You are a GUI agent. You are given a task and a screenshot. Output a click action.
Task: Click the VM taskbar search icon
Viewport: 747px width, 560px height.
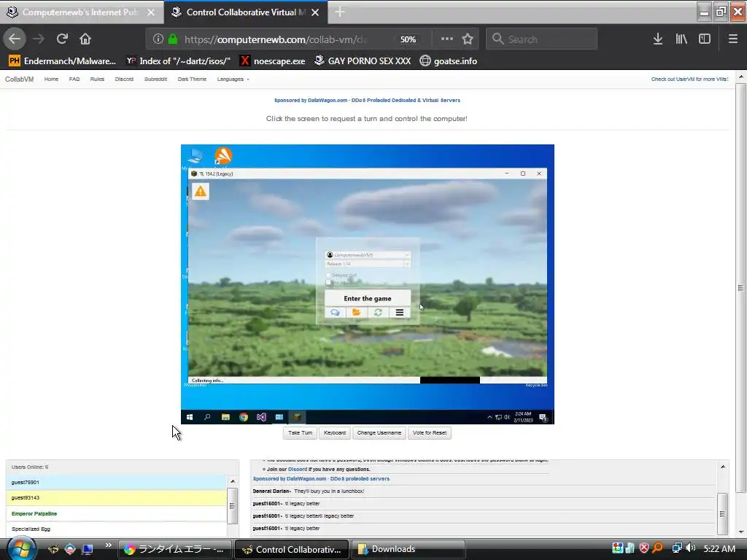pyautogui.click(x=207, y=417)
